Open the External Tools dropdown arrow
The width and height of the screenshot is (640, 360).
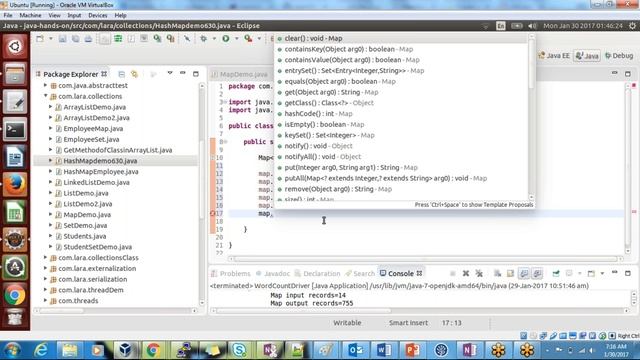[259, 38]
